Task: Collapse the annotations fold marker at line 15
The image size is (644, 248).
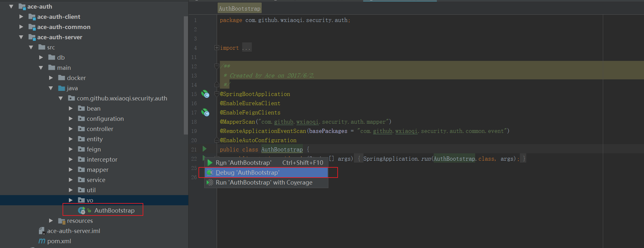Action: click(x=217, y=94)
